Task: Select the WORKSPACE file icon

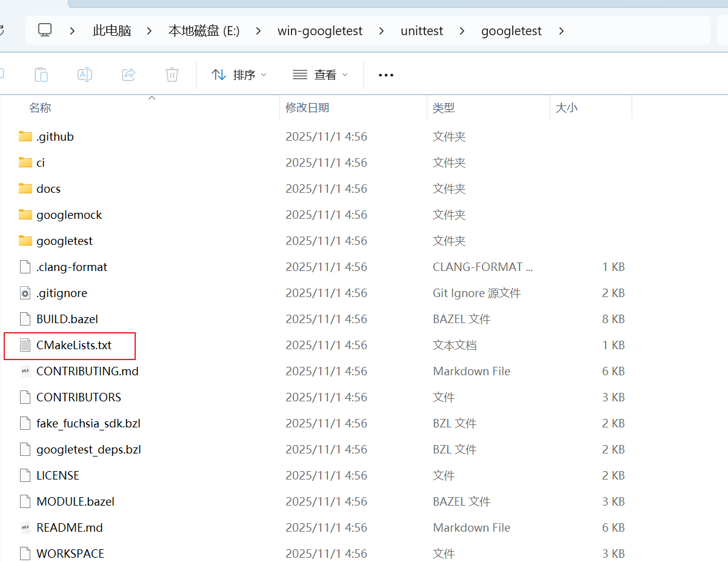Action: coord(25,554)
